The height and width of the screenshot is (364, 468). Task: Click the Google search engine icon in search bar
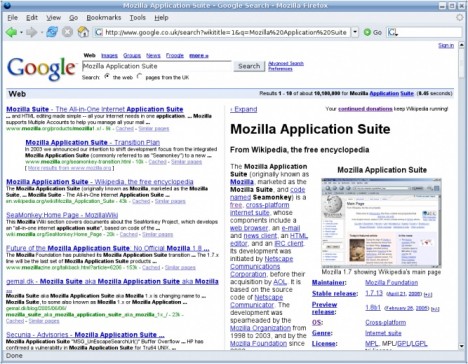pos(392,32)
